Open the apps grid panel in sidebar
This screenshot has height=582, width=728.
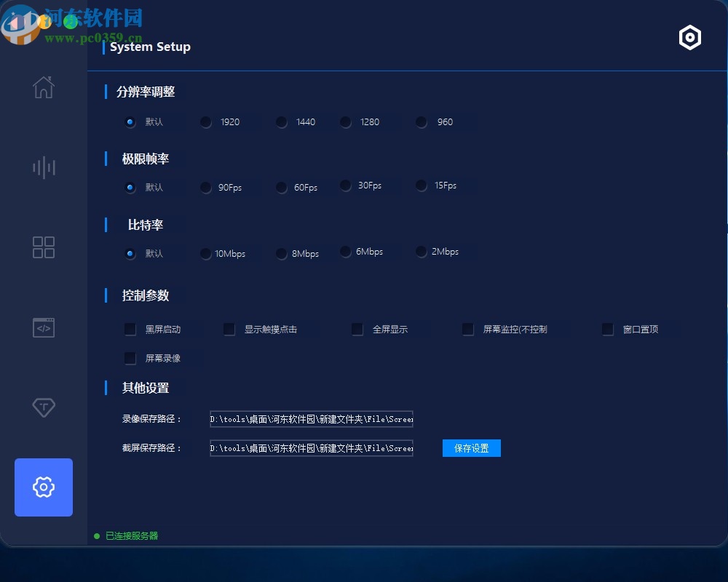coord(44,247)
